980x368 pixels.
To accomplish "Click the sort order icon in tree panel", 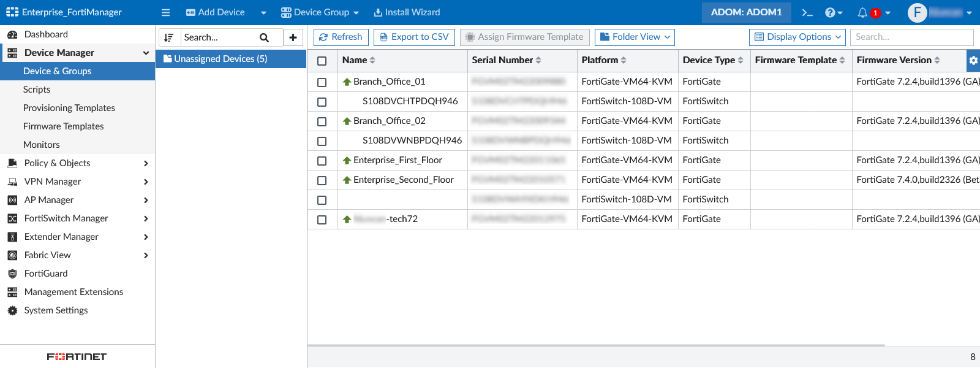I will [x=170, y=37].
